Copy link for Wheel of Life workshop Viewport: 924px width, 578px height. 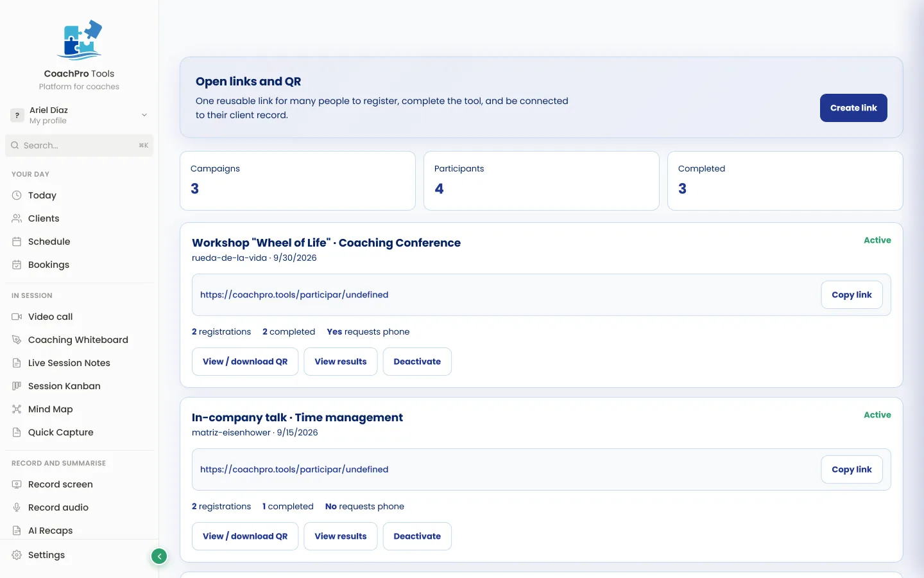click(x=851, y=295)
